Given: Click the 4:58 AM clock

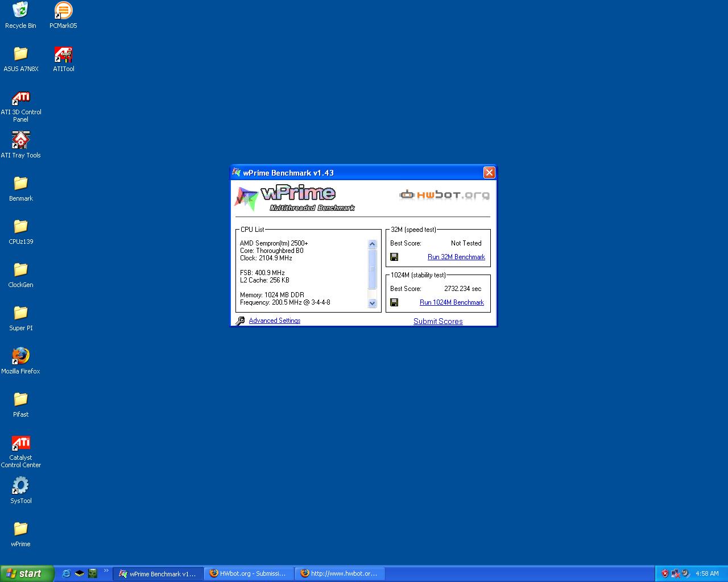Looking at the screenshot, I should (x=707, y=573).
